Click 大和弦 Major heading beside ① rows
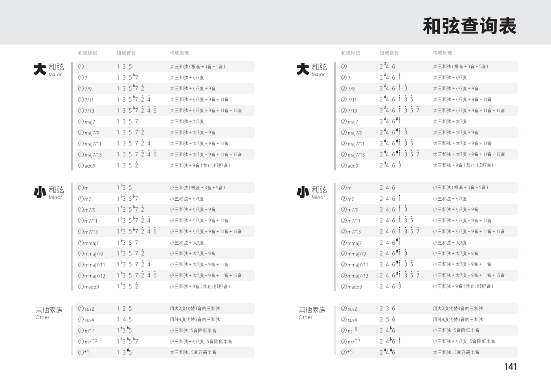This screenshot has height=392, width=551. click(x=49, y=70)
